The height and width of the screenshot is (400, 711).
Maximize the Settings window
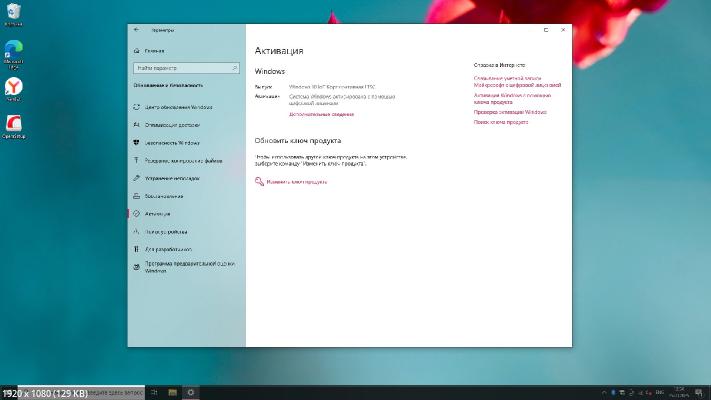(x=546, y=30)
